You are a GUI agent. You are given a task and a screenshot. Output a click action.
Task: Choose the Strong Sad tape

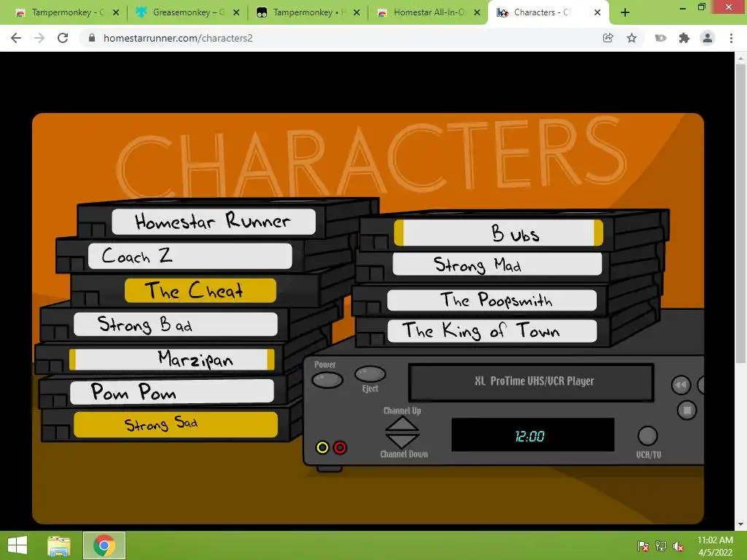(176, 424)
